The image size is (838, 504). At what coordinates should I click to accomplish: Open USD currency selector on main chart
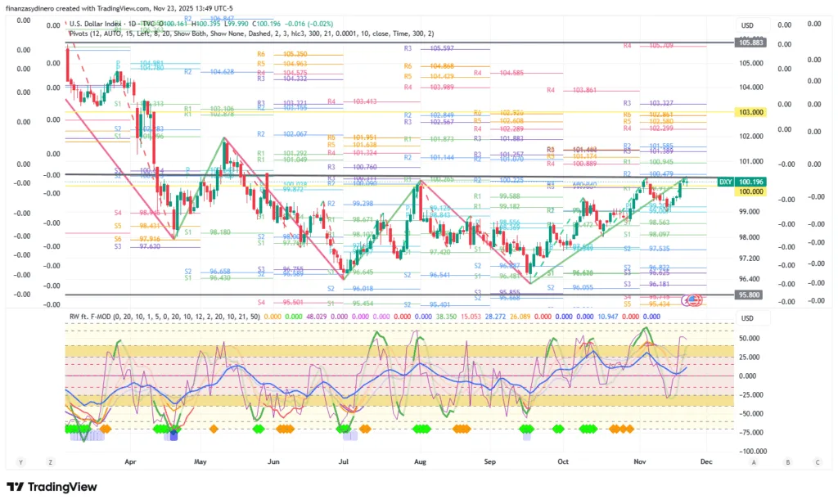click(x=746, y=25)
